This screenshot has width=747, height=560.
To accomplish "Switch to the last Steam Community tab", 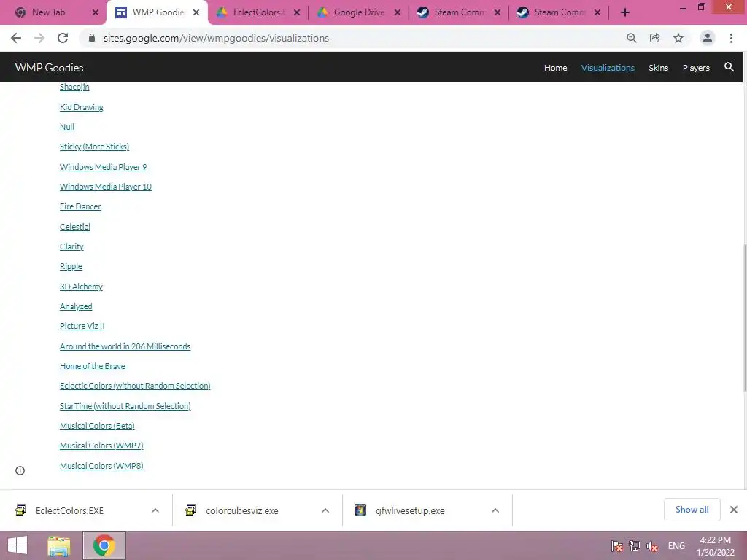I will tap(558, 12).
